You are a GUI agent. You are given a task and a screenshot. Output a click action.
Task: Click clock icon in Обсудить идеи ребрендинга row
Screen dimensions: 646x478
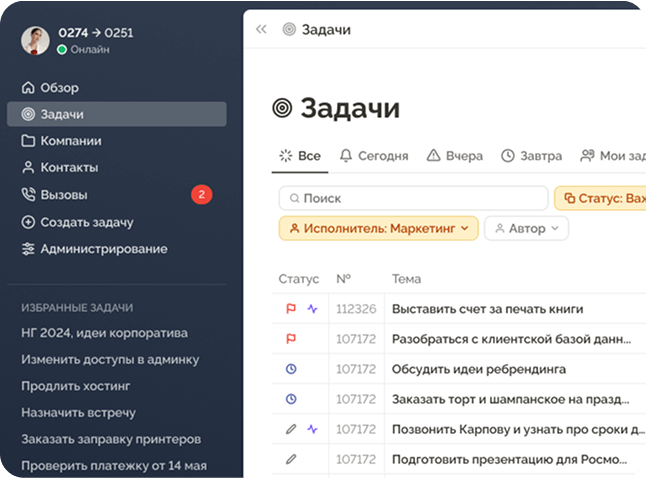click(291, 369)
